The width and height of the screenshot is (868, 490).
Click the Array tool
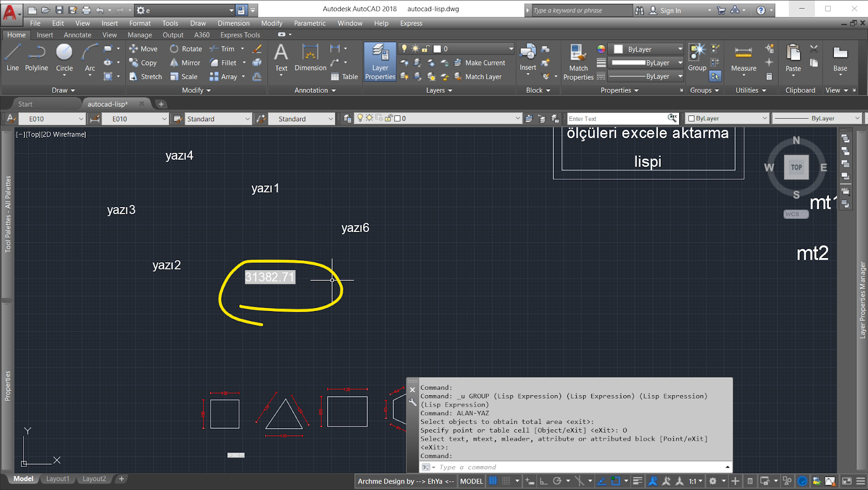224,77
